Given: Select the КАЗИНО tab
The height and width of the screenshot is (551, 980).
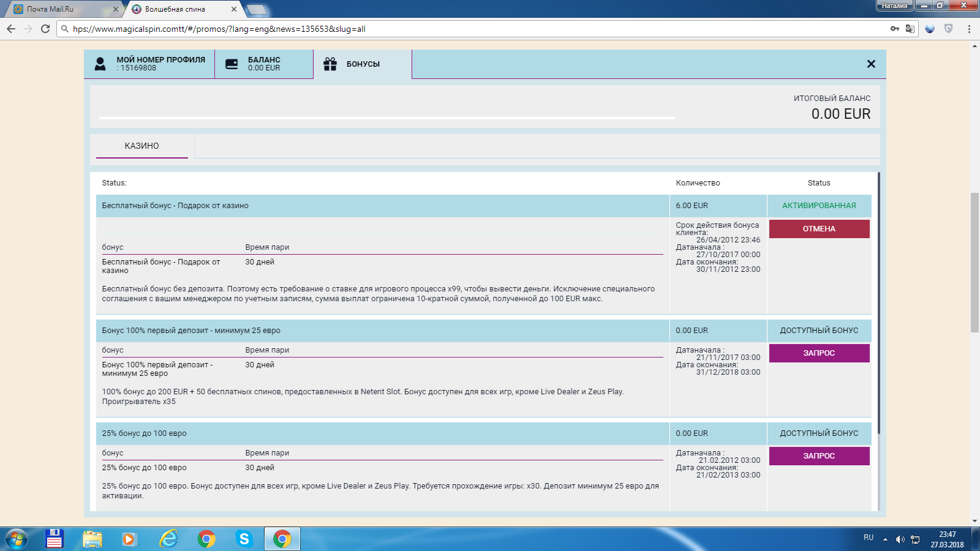Looking at the screenshot, I should pos(142,146).
